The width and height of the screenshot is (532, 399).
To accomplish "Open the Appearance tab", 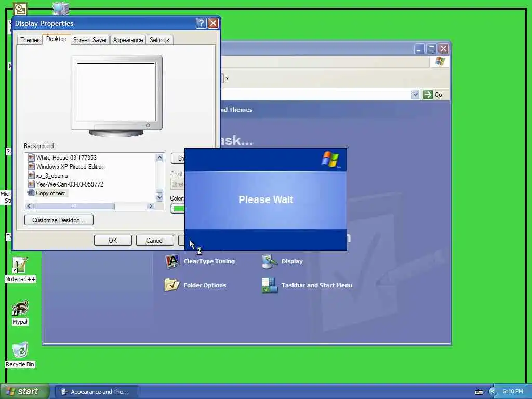I will 128,40.
